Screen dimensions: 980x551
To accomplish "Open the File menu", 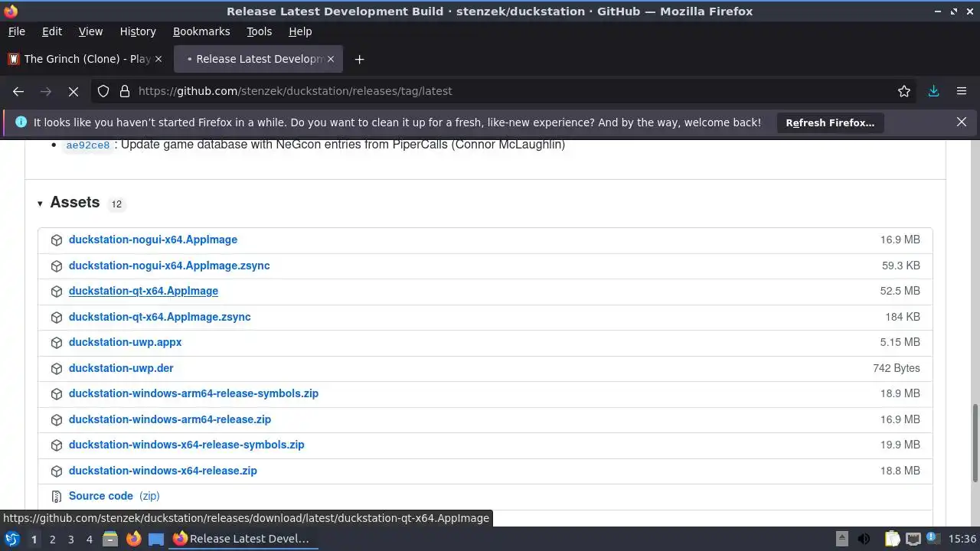I will tap(16, 31).
